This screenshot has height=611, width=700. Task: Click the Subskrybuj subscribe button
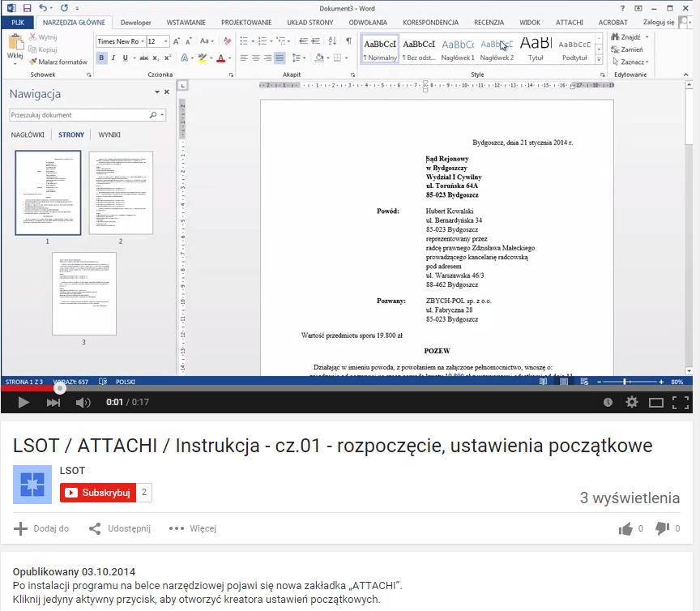coord(98,493)
